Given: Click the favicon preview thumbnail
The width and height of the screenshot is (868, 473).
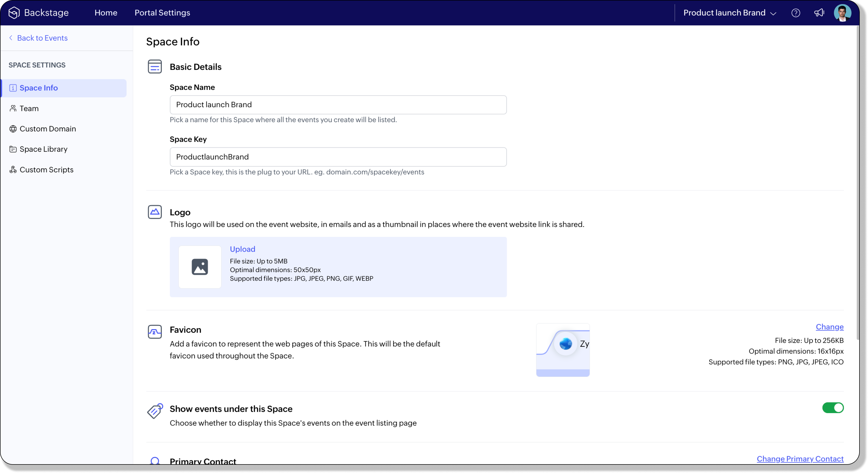Looking at the screenshot, I should click(x=563, y=350).
